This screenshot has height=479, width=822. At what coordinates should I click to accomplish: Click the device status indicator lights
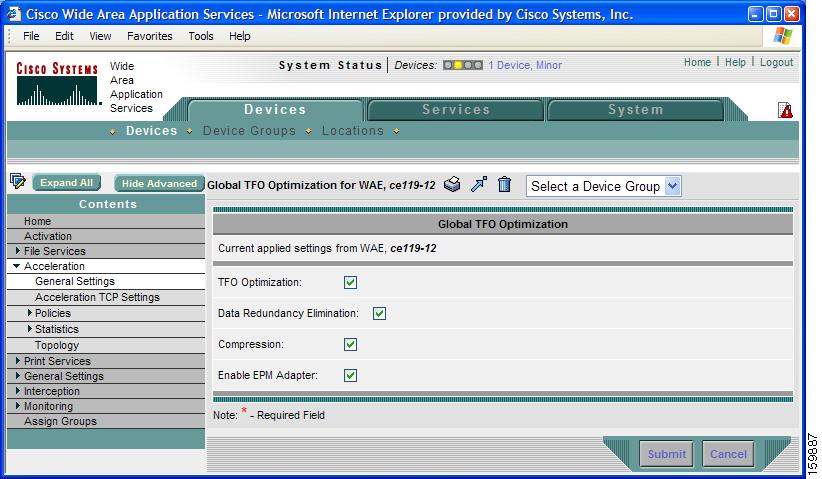coord(463,66)
